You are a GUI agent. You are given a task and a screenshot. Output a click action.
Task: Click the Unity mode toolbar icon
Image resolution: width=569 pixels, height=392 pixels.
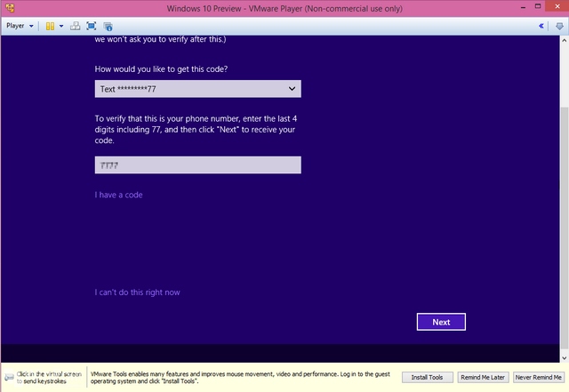[108, 26]
